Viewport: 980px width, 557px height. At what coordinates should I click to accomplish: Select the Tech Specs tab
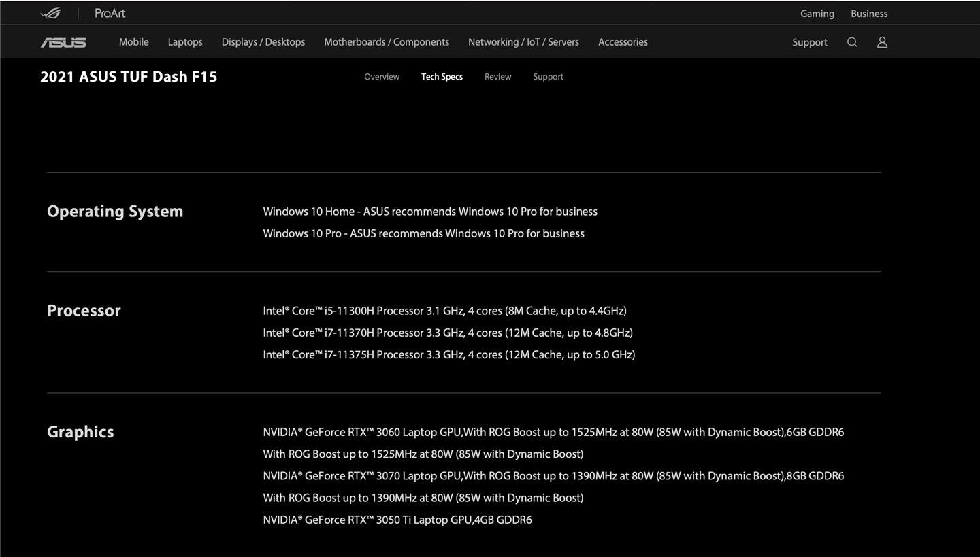pos(442,77)
